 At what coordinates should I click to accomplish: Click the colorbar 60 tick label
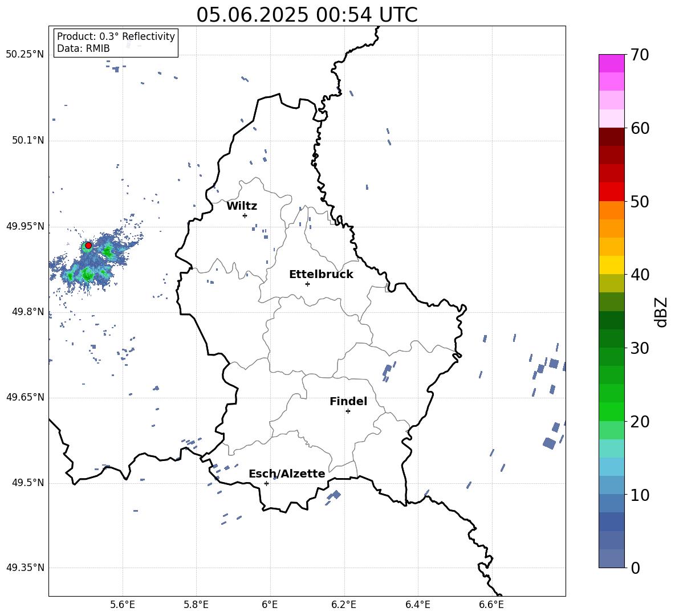(640, 128)
